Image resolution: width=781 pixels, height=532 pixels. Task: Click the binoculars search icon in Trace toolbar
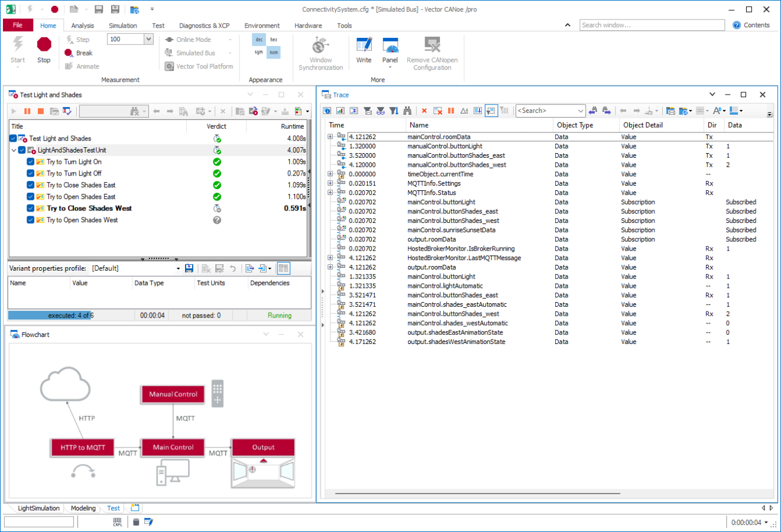click(x=407, y=111)
